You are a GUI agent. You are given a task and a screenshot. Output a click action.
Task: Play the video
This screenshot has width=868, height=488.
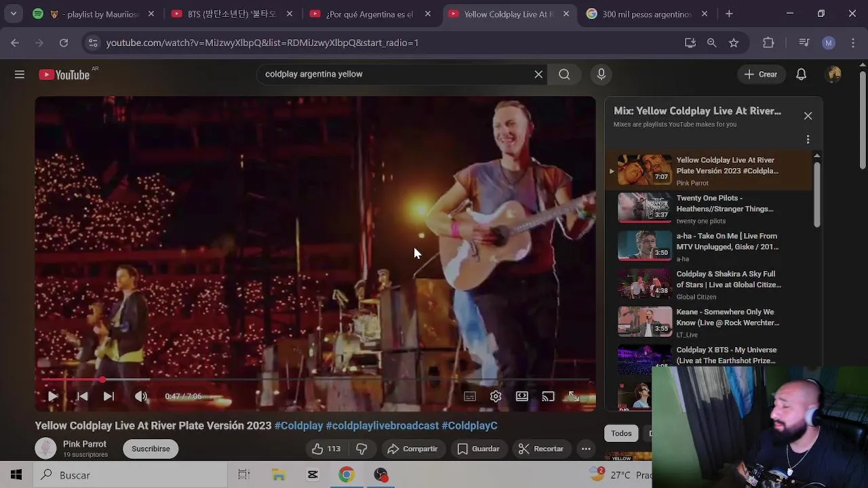[52, 396]
